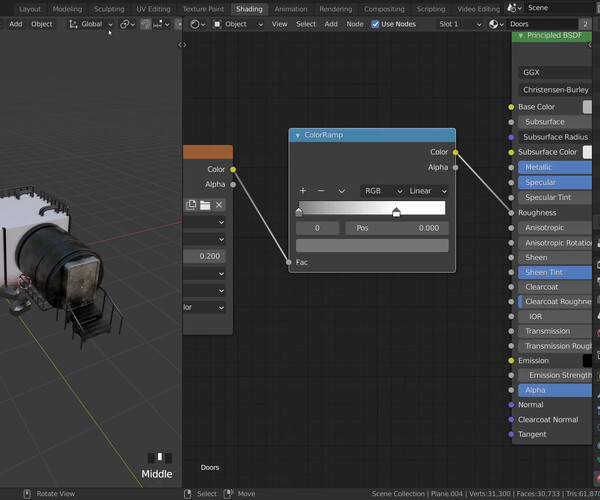
Task: Browse materials via the sphere icon
Action: coord(496,24)
